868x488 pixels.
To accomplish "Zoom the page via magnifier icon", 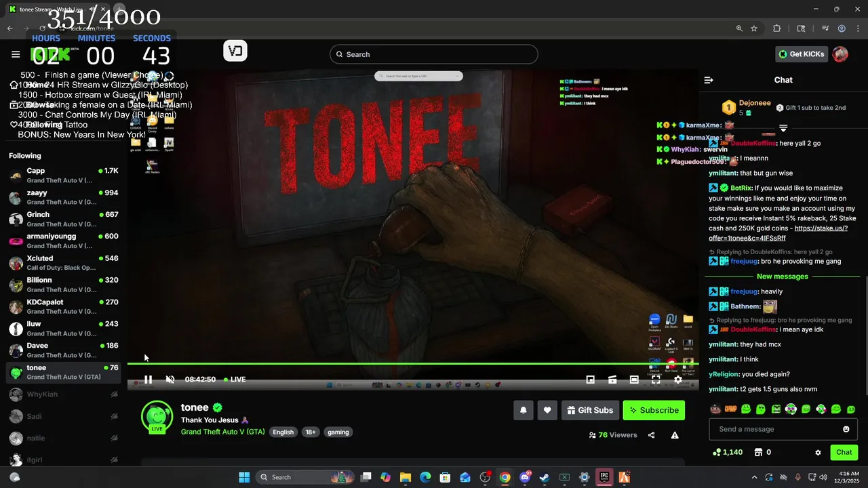I will [739, 28].
